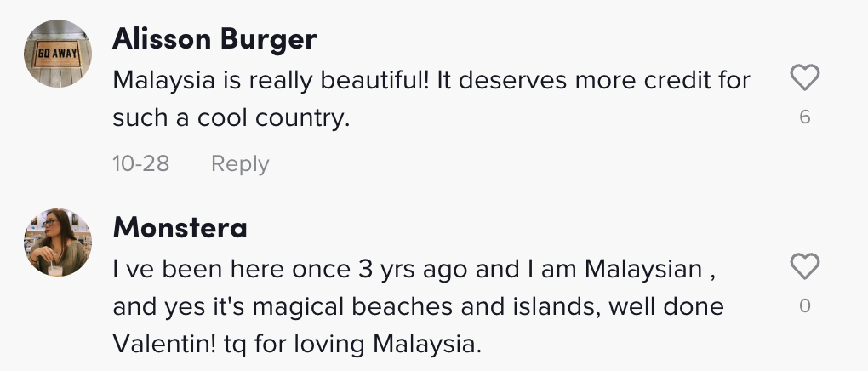The height and width of the screenshot is (371, 868).
Task: Like Alisson Burger's comment with the heart
Action: click(804, 80)
